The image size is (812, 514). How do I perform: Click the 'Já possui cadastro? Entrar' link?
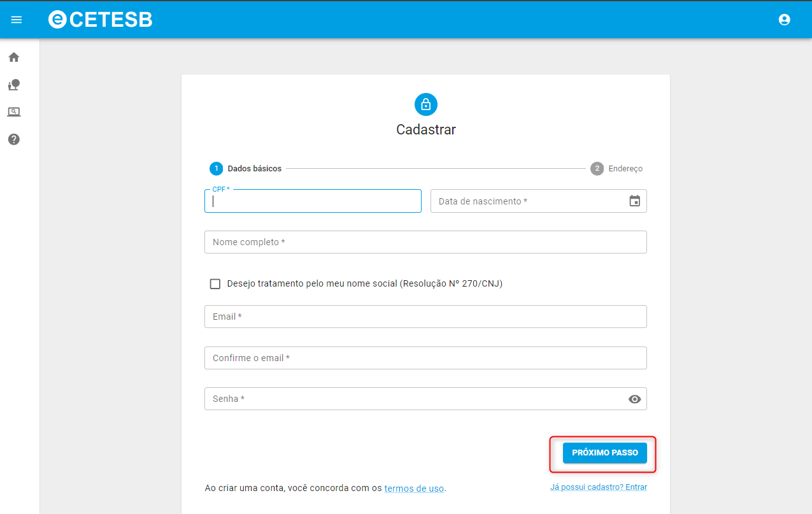(598, 487)
